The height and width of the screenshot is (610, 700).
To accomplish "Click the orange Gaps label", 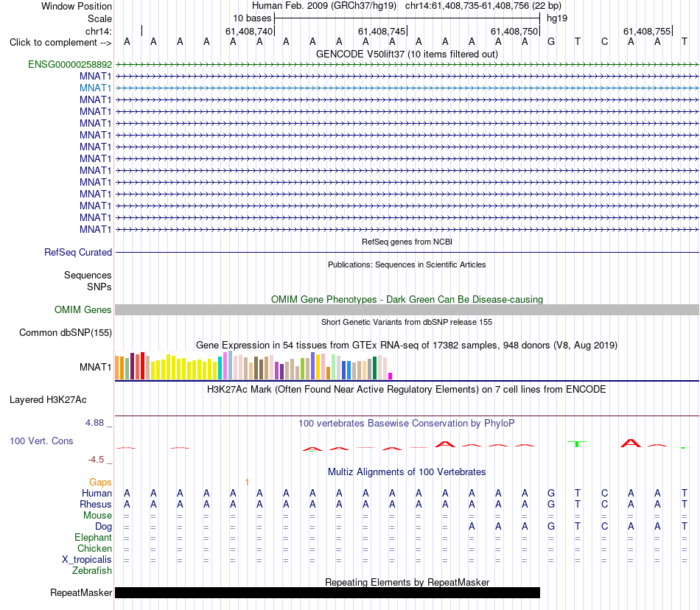I will tap(100, 482).
